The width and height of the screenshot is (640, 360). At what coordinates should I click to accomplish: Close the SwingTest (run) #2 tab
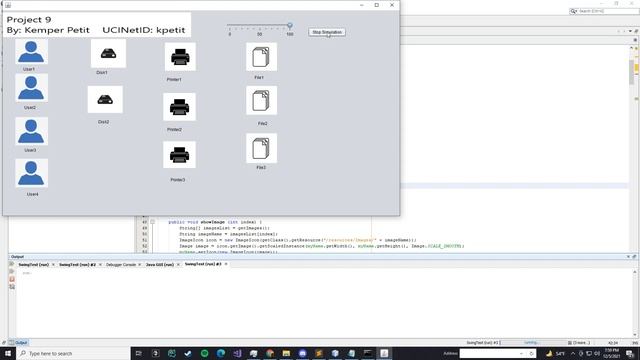[x=100, y=264]
